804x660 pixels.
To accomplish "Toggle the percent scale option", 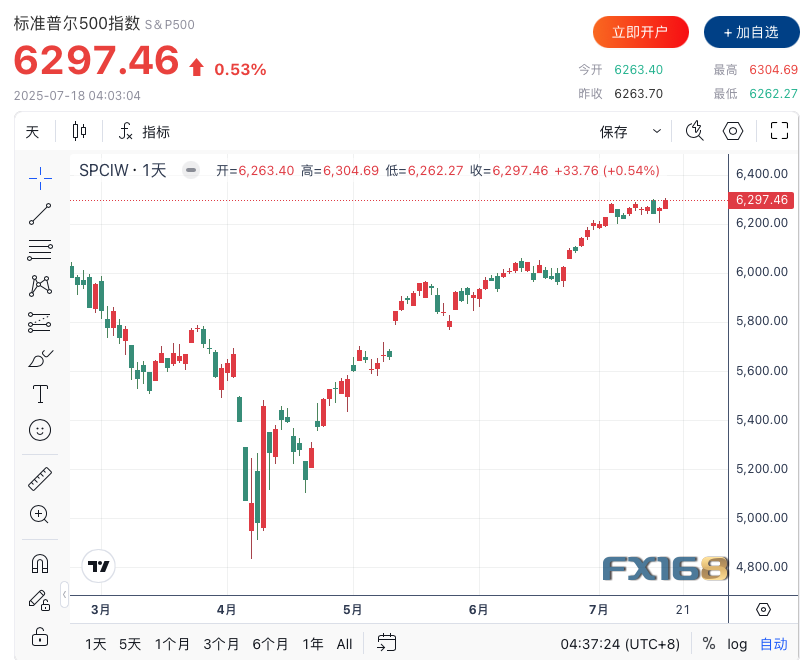I will click(709, 643).
